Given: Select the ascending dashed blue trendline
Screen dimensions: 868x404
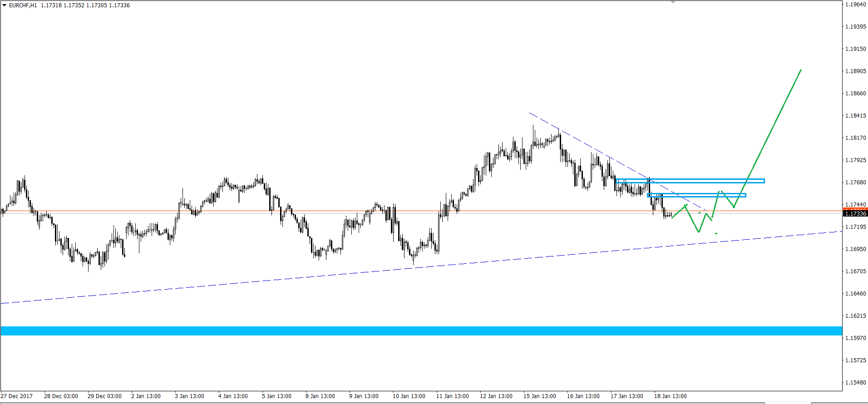Looking at the screenshot, I should coord(421,267).
